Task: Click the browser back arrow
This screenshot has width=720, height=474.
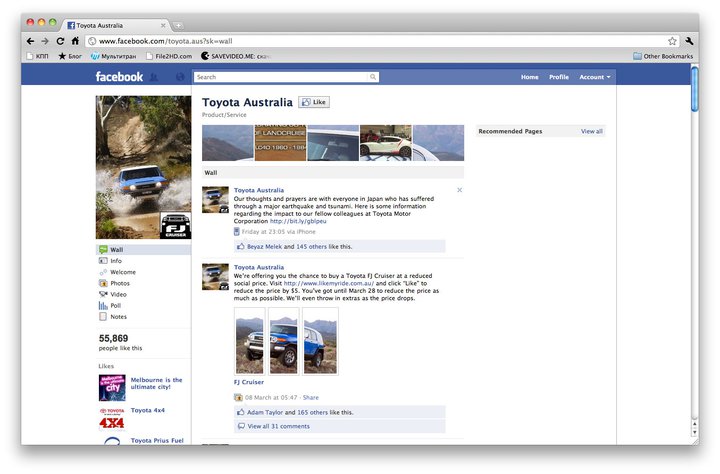Action: click(x=30, y=41)
